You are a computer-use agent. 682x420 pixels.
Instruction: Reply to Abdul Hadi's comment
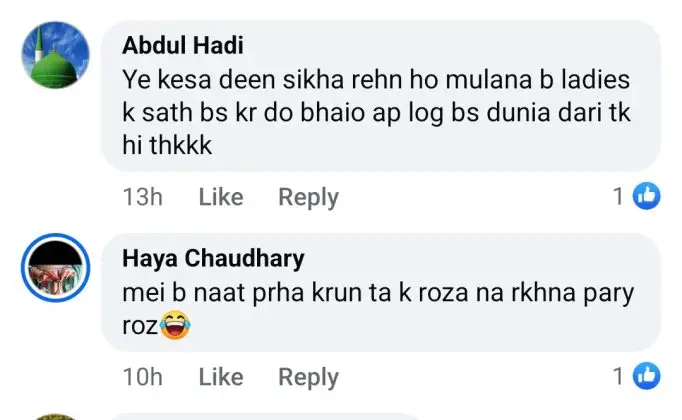pyautogui.click(x=308, y=198)
